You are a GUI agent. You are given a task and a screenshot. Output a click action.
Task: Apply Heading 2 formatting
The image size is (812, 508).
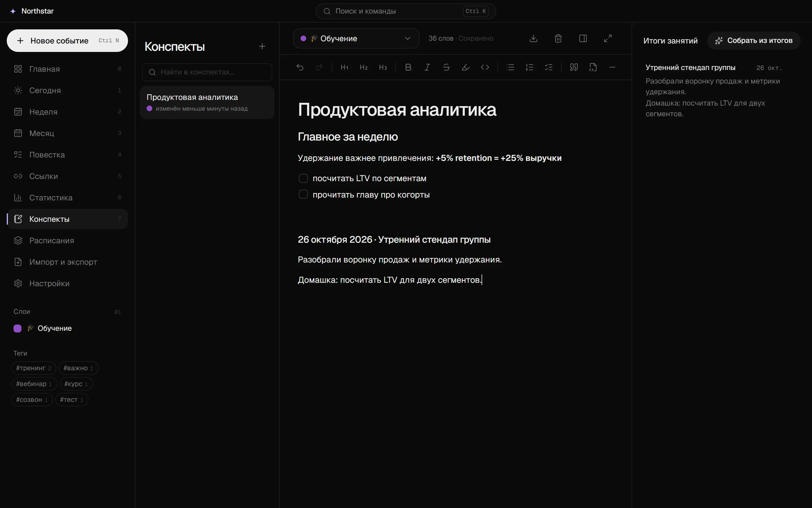coord(363,67)
